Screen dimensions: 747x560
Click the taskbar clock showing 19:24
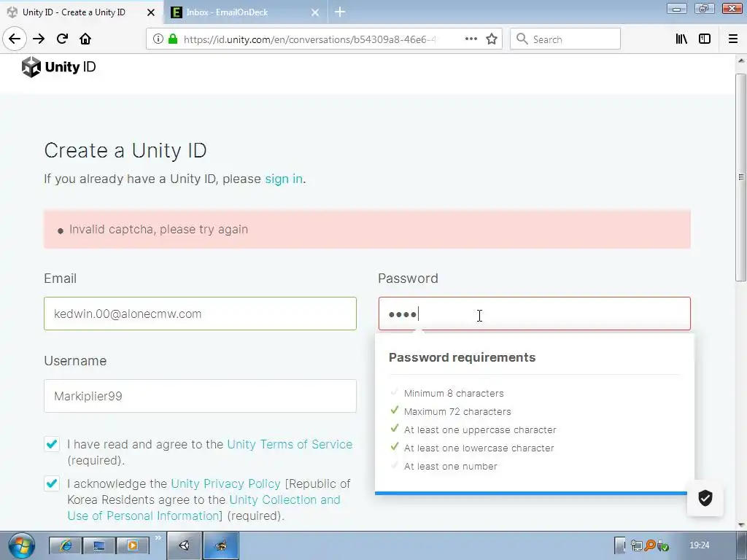[699, 545]
